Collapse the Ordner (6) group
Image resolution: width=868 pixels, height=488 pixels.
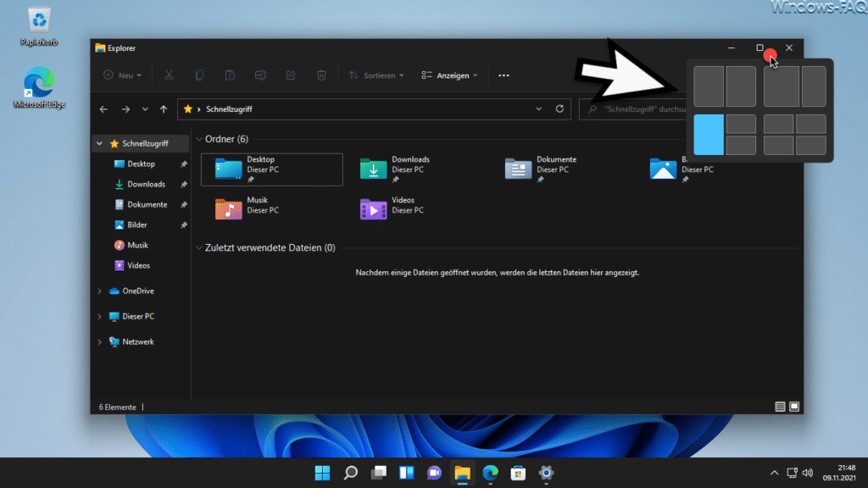click(x=199, y=139)
